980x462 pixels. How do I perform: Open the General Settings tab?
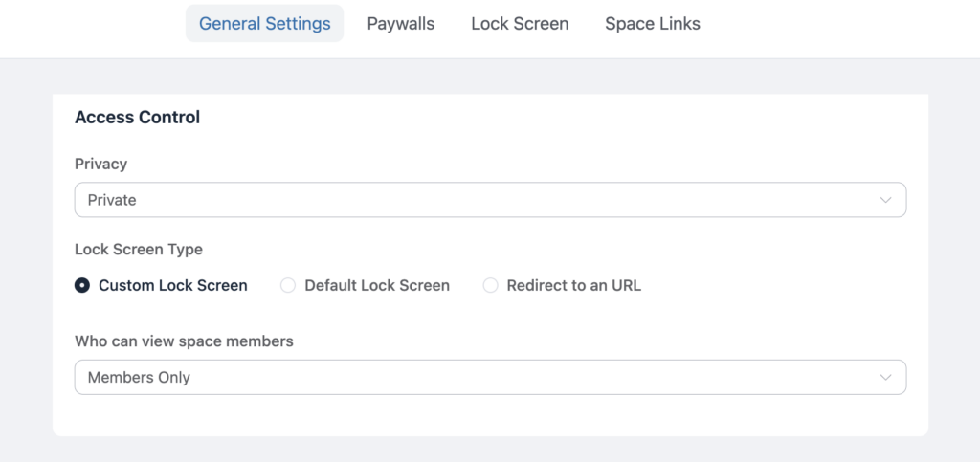(264, 24)
